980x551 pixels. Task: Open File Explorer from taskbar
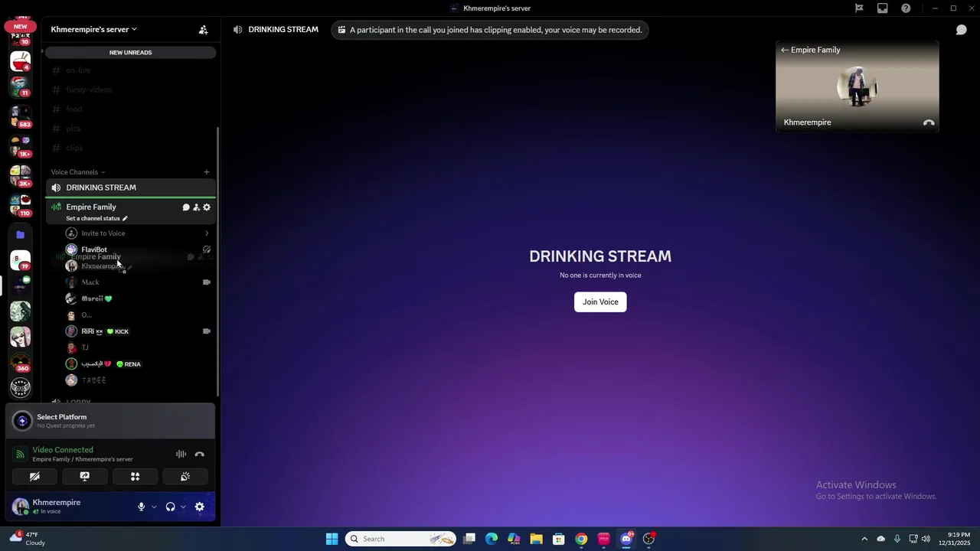click(536, 539)
